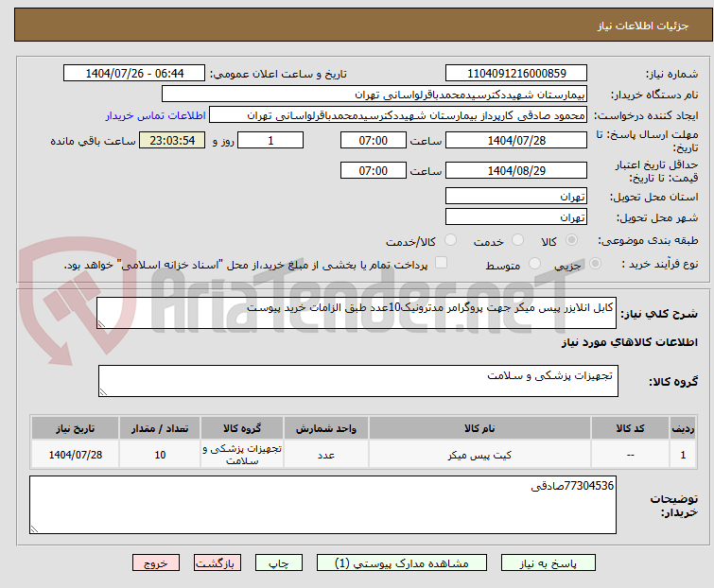714x588 pixels.
Task: Click the توضیحات خریدار text area
Action: [322, 505]
